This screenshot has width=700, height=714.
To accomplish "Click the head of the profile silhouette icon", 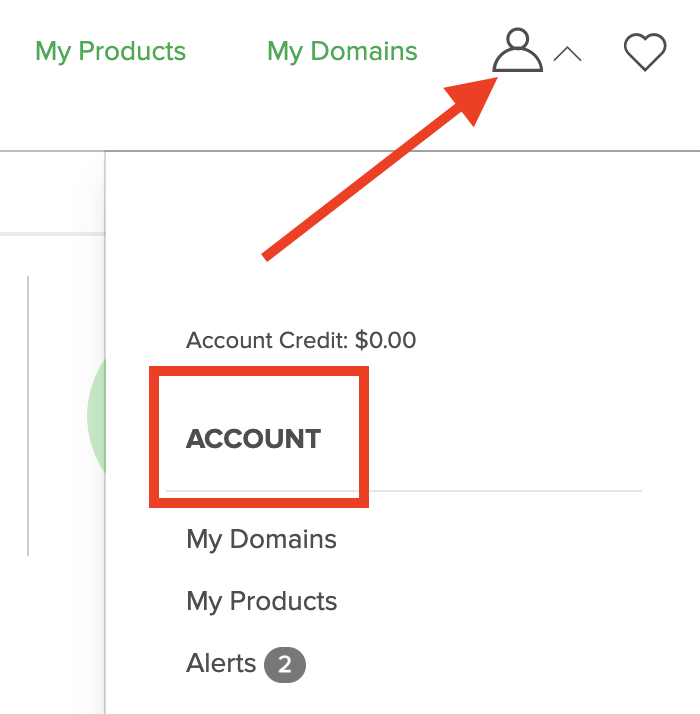I will click(517, 38).
